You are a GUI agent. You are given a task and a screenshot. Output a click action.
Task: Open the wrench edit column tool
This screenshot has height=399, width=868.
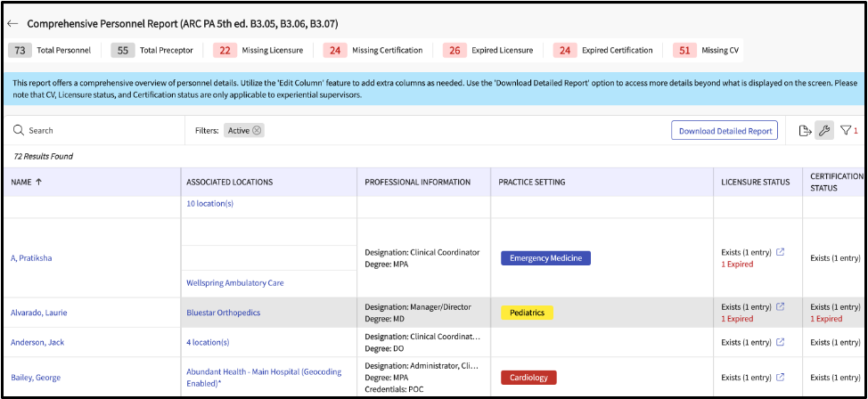[x=824, y=131]
